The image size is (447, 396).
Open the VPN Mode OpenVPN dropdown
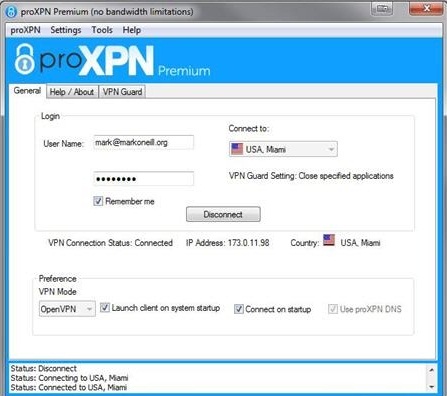(67, 309)
